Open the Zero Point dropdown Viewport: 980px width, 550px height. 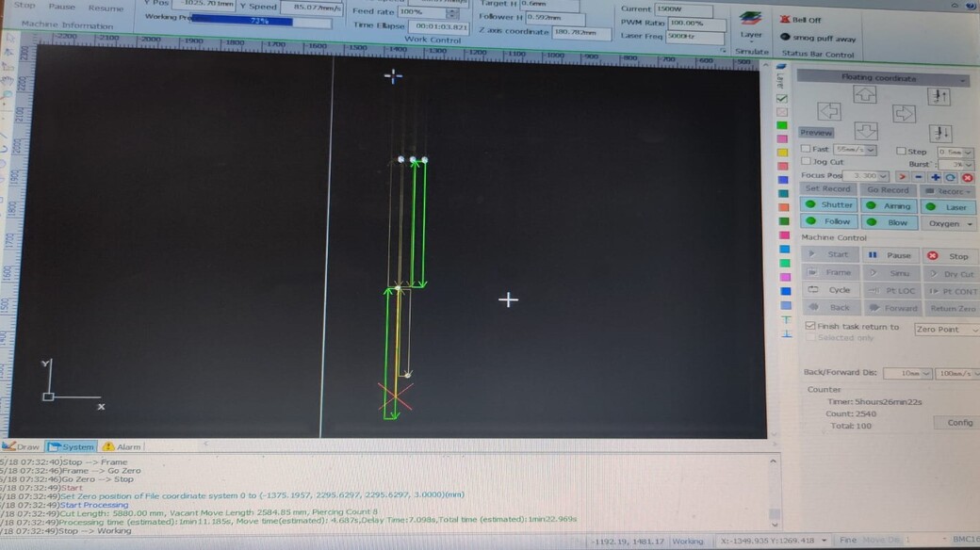click(x=946, y=330)
